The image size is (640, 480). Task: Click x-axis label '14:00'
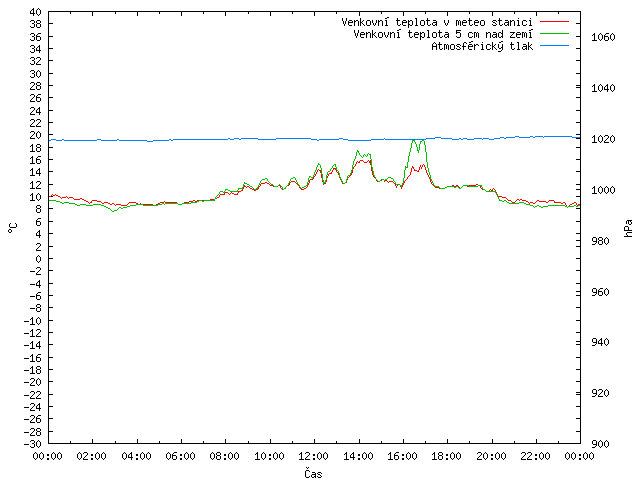pyautogui.click(x=358, y=456)
